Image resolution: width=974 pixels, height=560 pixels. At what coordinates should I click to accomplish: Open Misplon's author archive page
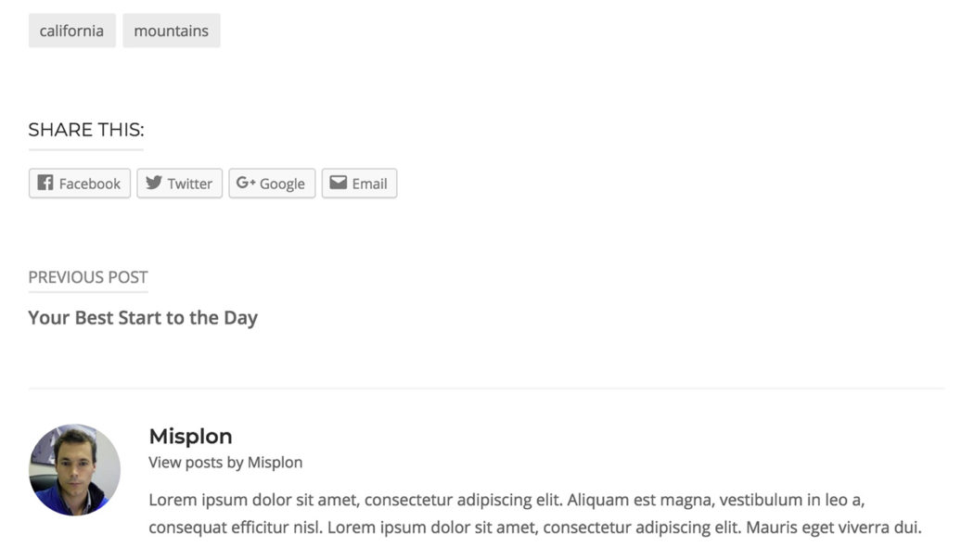click(225, 462)
